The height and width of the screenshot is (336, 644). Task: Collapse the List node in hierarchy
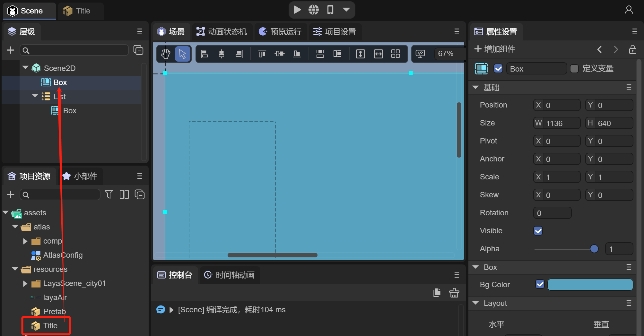pyautogui.click(x=35, y=96)
